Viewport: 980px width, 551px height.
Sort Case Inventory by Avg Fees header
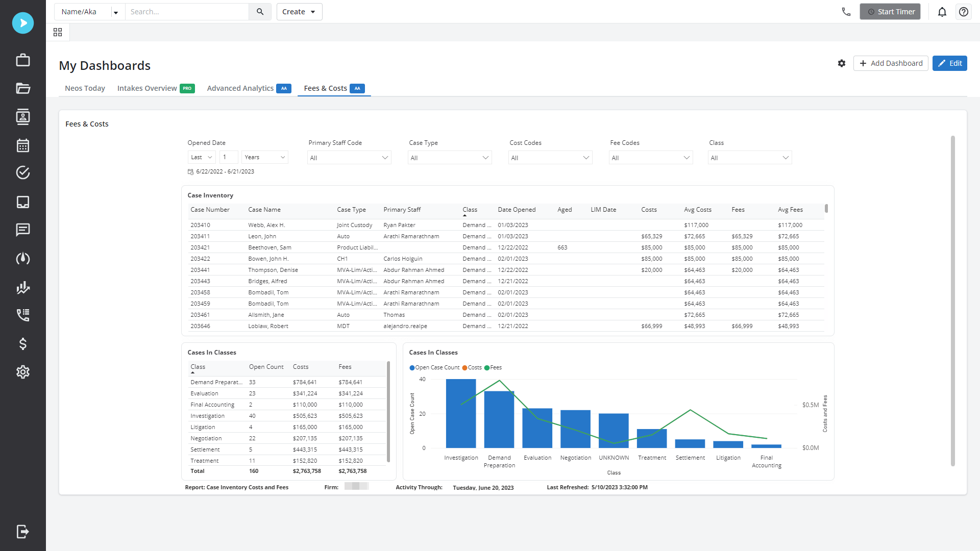coord(790,210)
